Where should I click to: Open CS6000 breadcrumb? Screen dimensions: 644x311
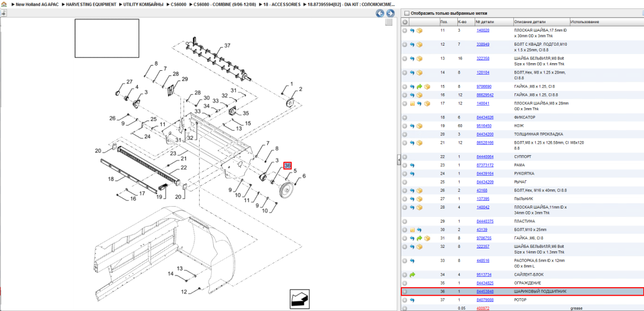click(x=178, y=4)
